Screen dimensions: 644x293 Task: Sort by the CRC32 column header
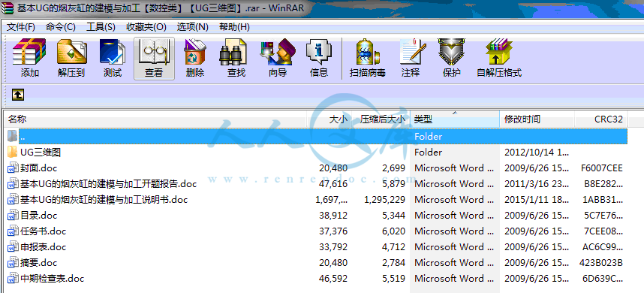click(601, 119)
